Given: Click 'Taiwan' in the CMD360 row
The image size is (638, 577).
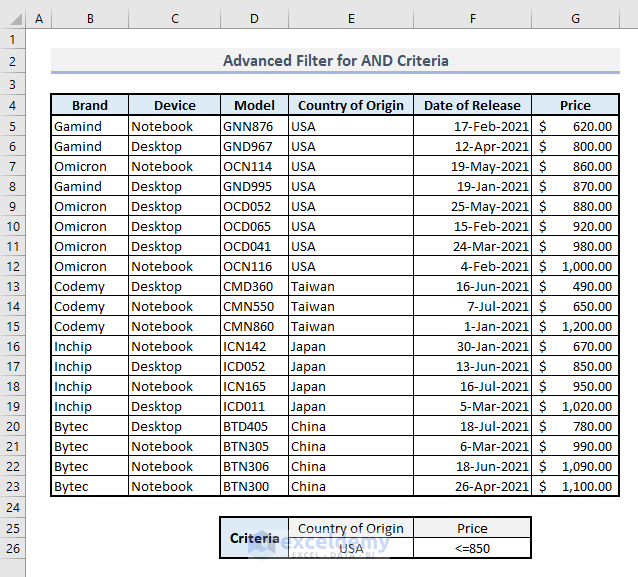Looking at the screenshot, I should [351, 286].
